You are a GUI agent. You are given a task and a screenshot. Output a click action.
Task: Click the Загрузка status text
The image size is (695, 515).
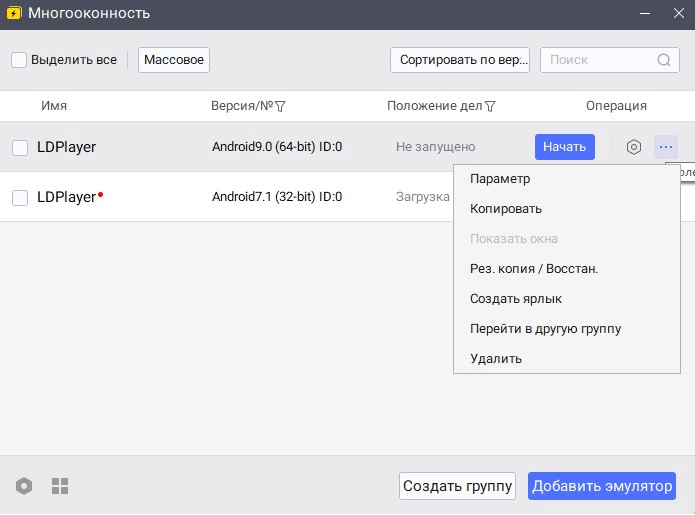(x=423, y=197)
